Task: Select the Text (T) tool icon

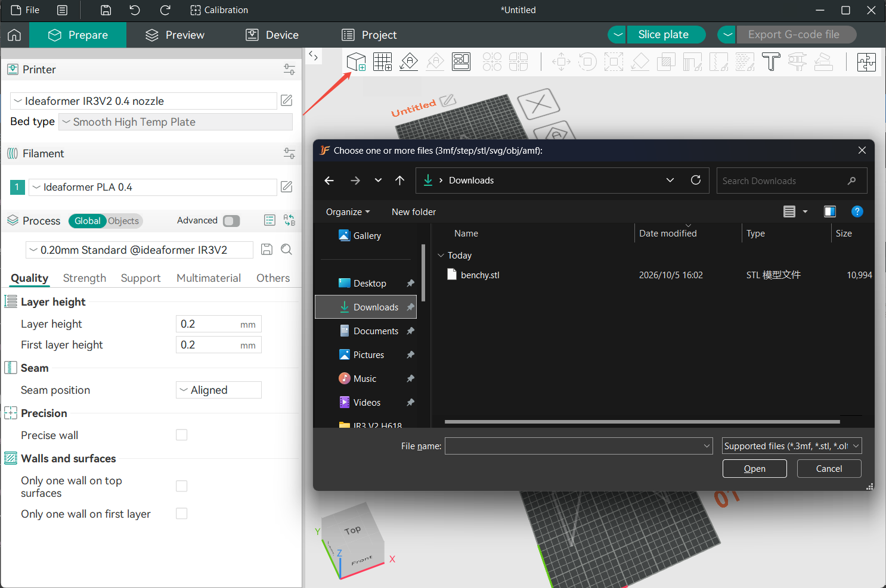Action: 771,61
